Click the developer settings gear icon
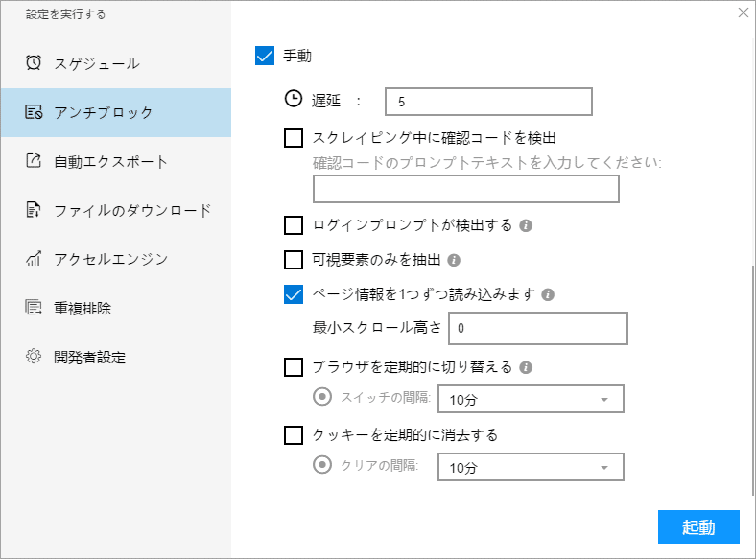756x559 pixels. (34, 357)
